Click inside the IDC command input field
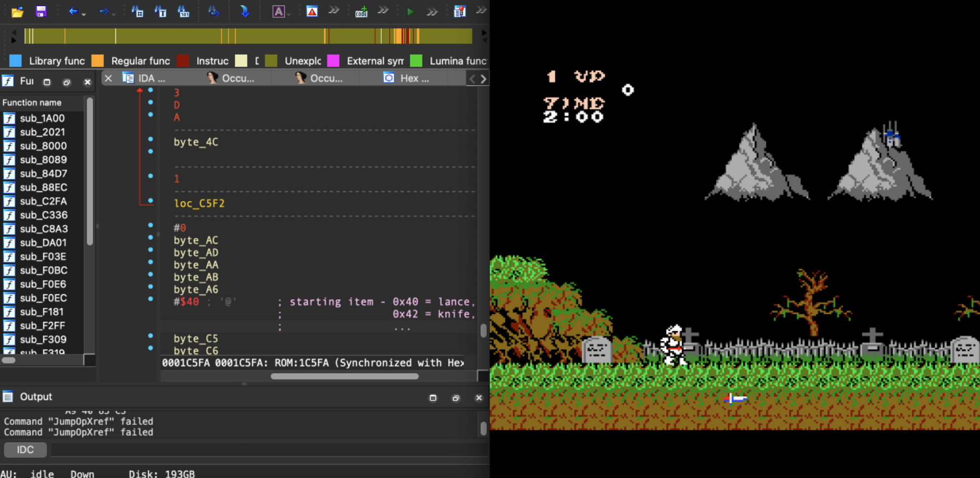This screenshot has width=980, height=478. (268, 450)
